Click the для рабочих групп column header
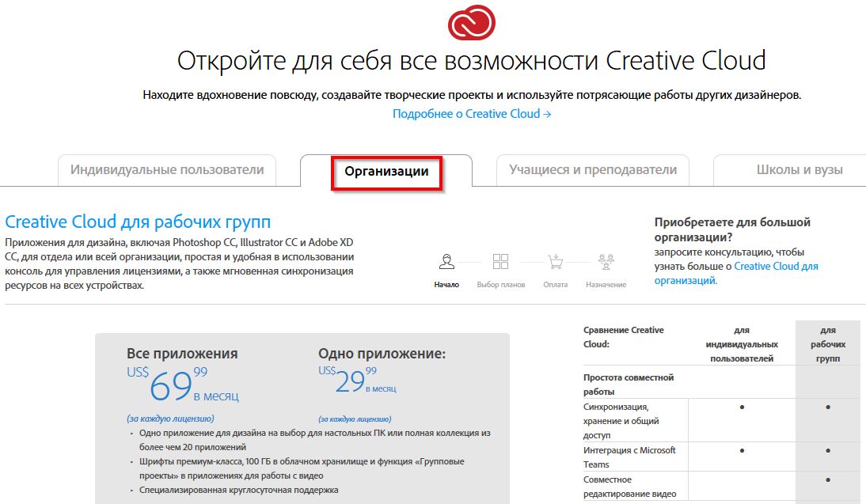866x504 pixels. pos(827,344)
